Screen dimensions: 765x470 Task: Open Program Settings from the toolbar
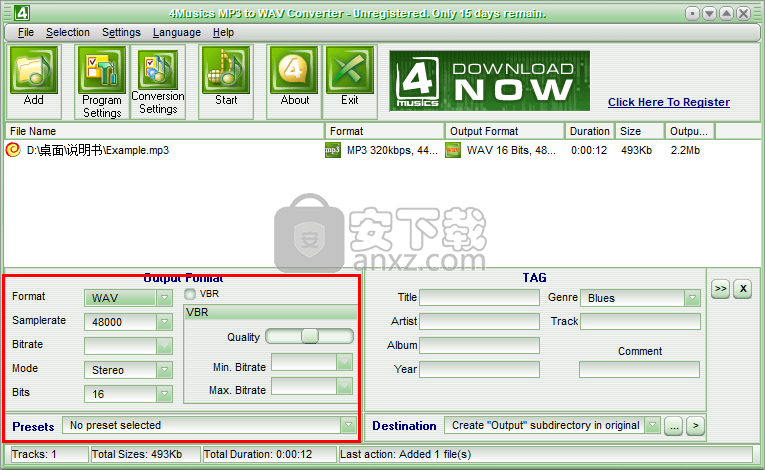[x=101, y=70]
